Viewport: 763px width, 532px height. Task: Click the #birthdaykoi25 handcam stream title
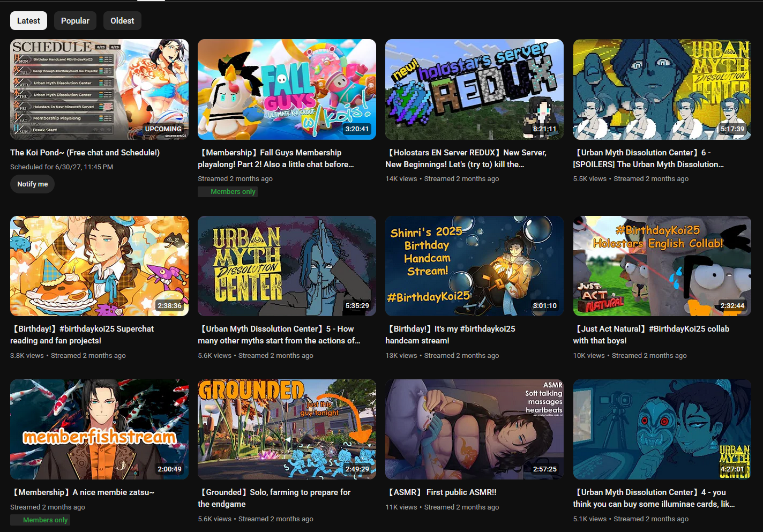(450, 335)
